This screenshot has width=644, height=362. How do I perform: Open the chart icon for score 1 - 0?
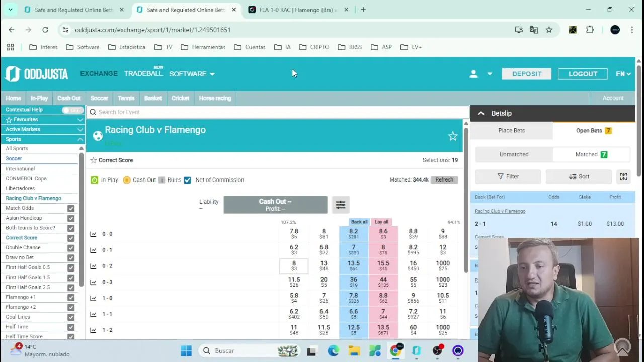(x=93, y=299)
